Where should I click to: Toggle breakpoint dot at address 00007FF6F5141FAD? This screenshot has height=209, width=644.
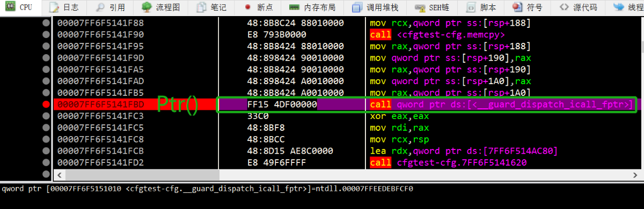pos(46,81)
